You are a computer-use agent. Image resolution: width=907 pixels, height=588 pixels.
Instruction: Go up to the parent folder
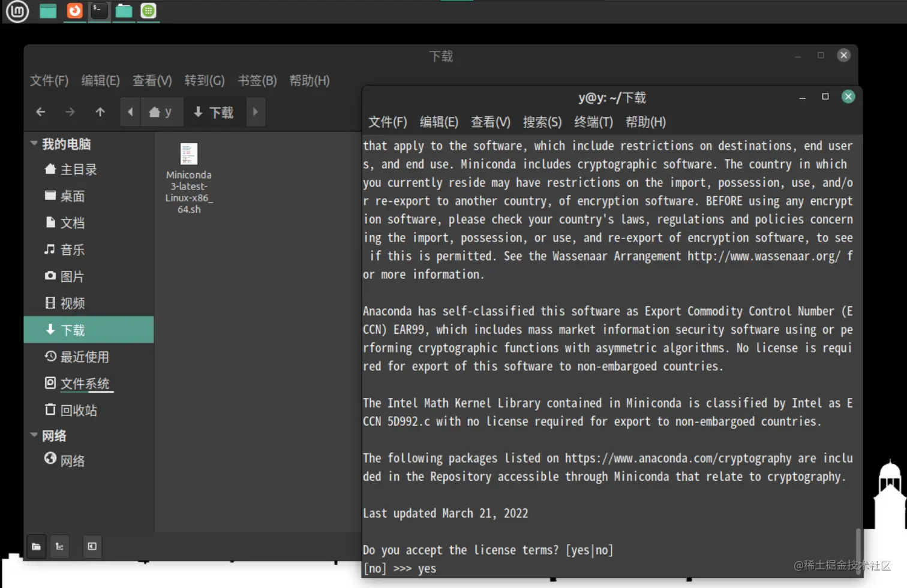100,112
